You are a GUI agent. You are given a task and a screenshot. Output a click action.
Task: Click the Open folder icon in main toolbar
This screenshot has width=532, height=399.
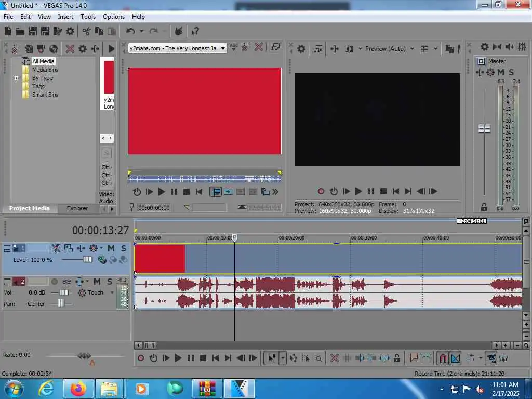tap(20, 32)
